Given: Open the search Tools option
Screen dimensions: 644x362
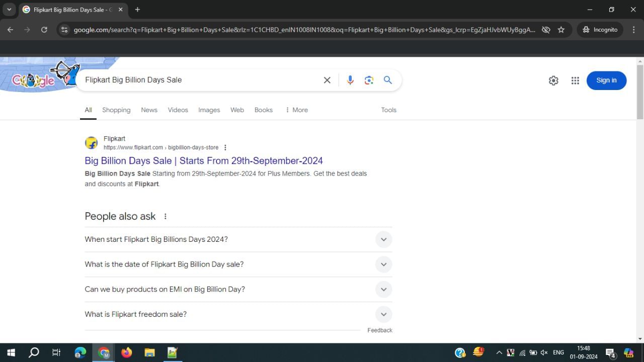Looking at the screenshot, I should 388,110.
